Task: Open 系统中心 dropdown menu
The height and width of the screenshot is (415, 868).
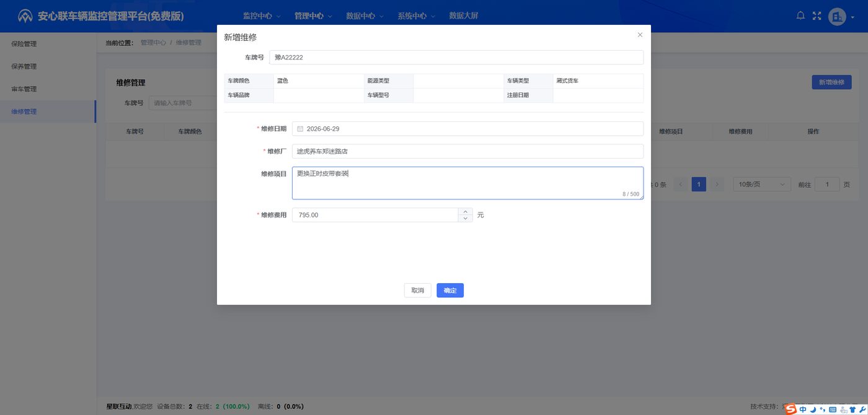Action: [416, 16]
